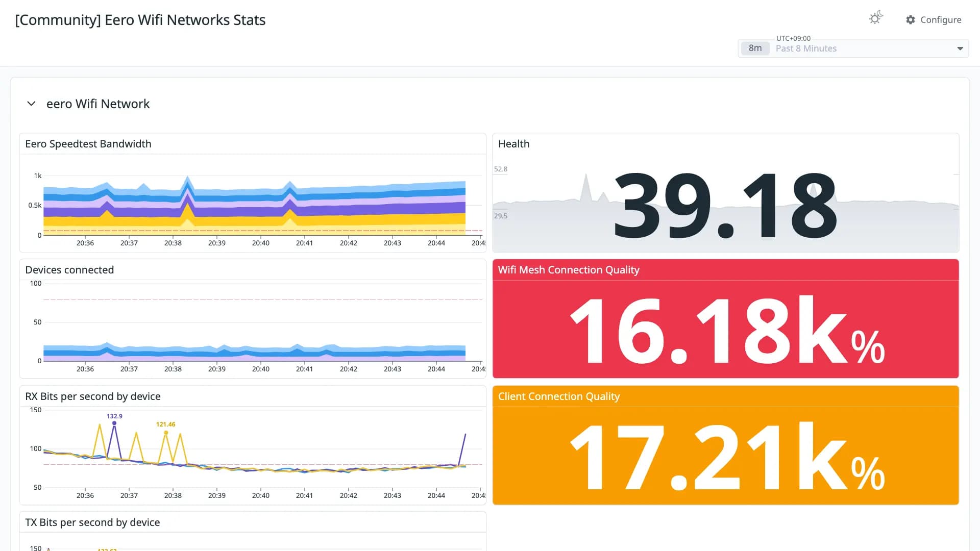Click the 8m time badge
This screenshot has width=980, height=551.
[755, 48]
